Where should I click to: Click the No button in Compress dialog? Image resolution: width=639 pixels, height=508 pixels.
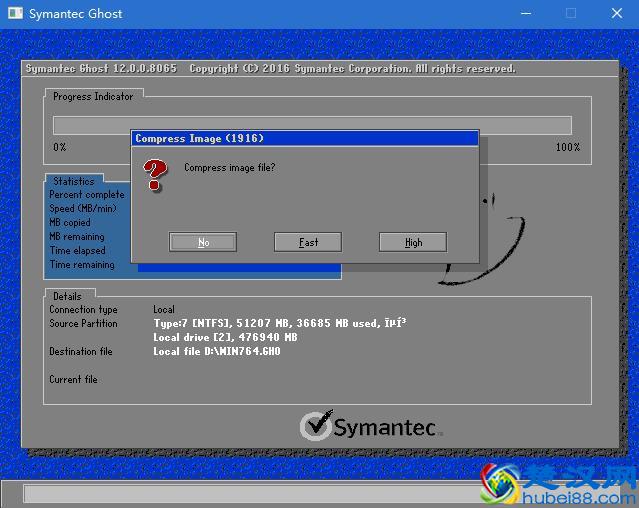click(x=203, y=242)
